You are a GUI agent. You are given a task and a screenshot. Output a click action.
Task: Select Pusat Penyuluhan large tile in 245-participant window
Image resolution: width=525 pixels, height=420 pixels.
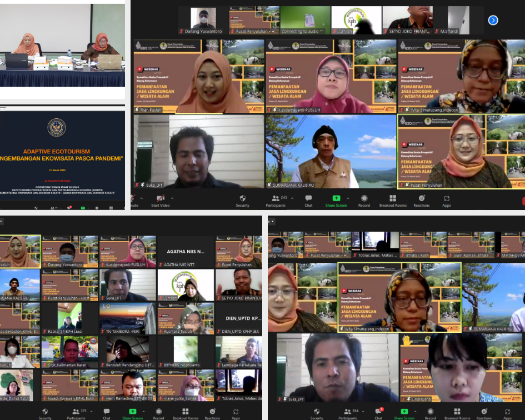[461, 151]
